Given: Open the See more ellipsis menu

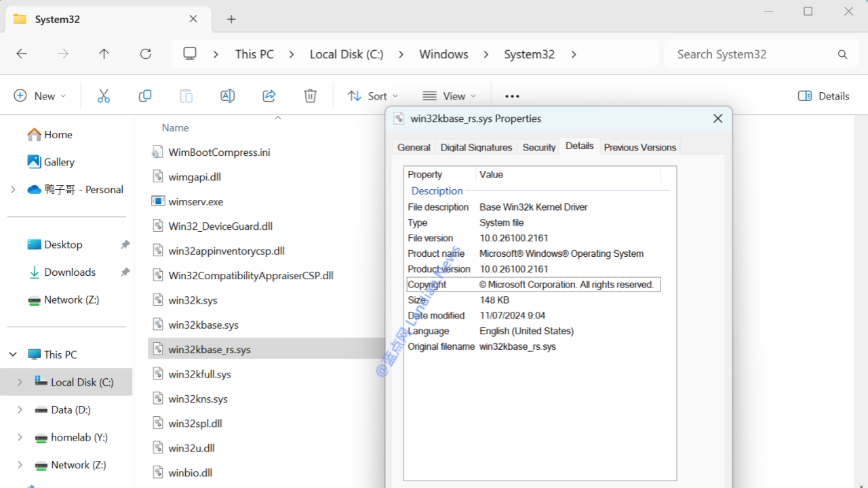Looking at the screenshot, I should [x=512, y=96].
